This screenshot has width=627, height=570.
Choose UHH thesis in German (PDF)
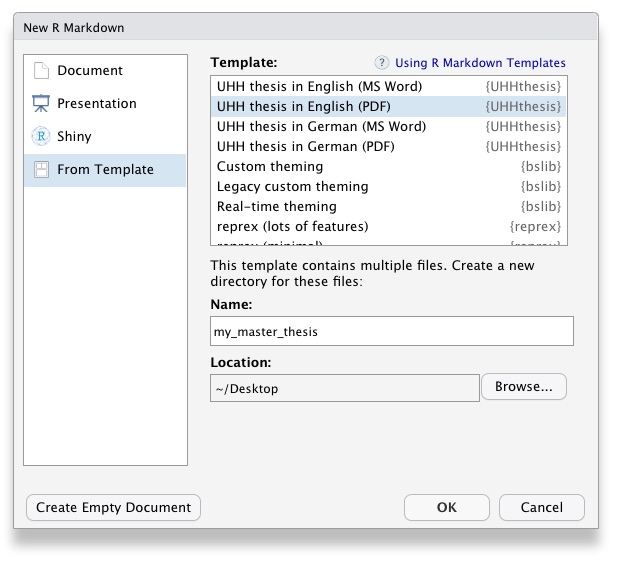(389, 146)
